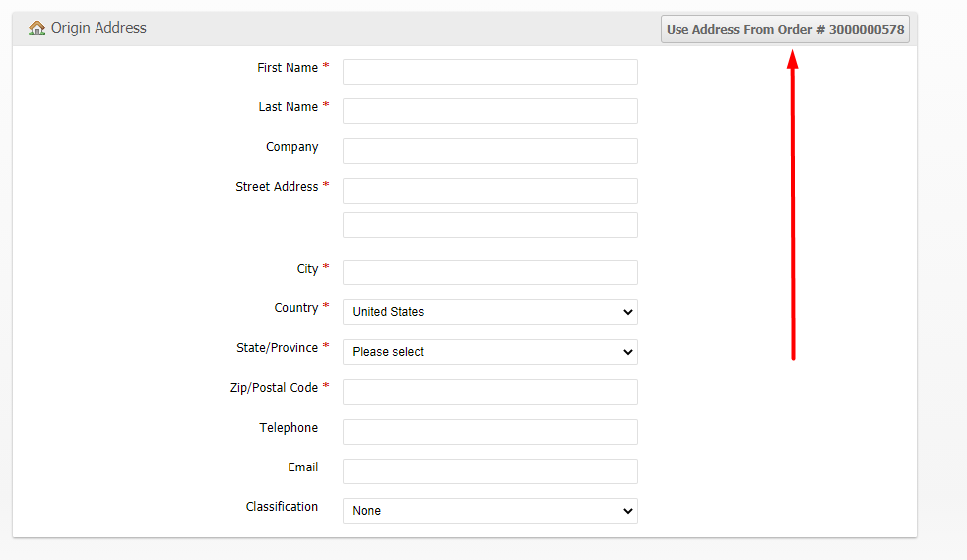Open the State/Province dropdown
The width and height of the screenshot is (967, 560).
click(x=490, y=352)
